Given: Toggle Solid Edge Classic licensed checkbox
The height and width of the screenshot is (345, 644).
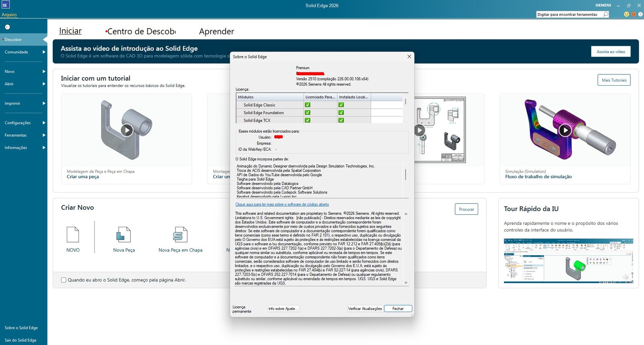Looking at the screenshot, I should click(x=308, y=105).
